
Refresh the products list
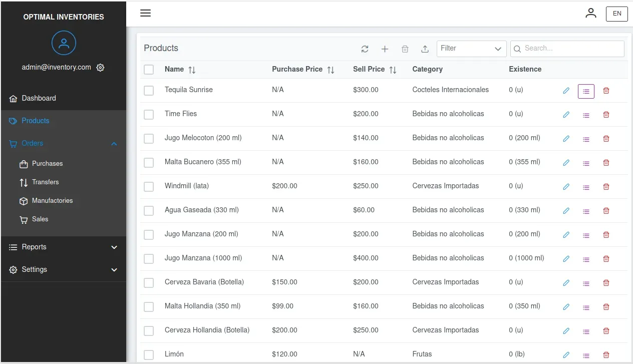pos(365,49)
